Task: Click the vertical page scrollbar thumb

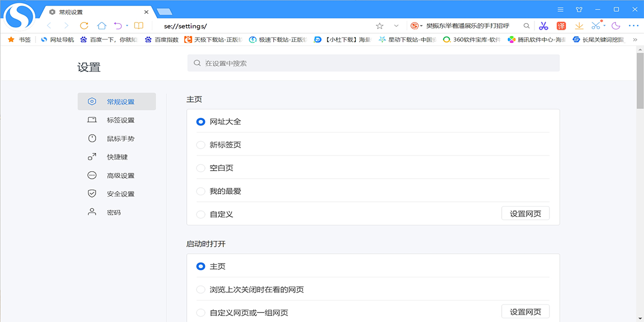Action: point(640,80)
